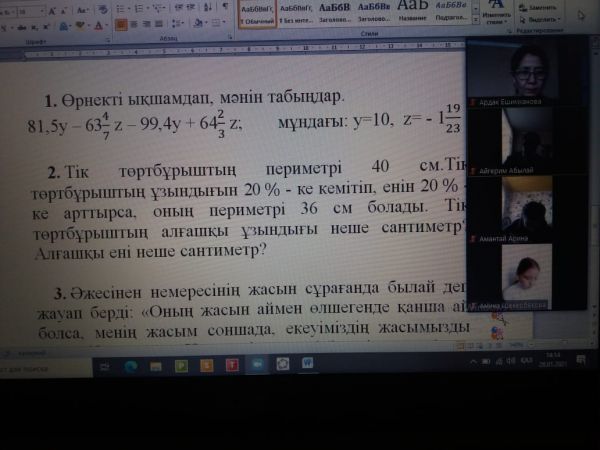Click the orange app icon on taskbar
600x450 pixels.
[205, 366]
